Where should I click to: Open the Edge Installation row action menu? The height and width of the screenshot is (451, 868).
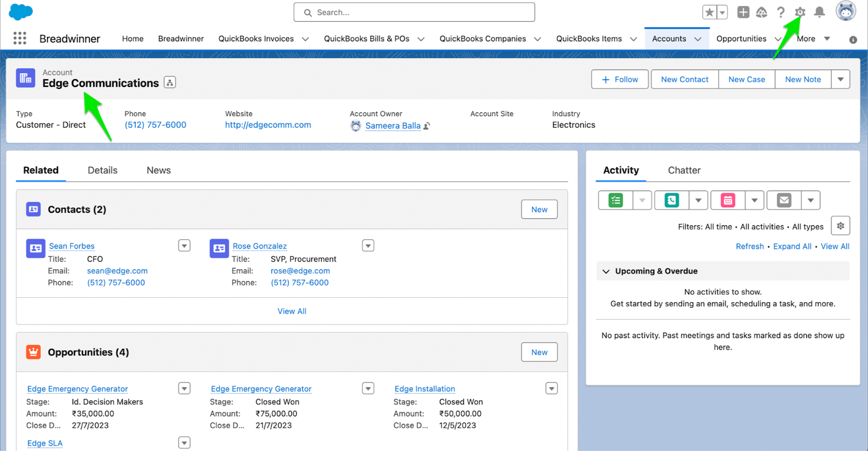click(552, 388)
